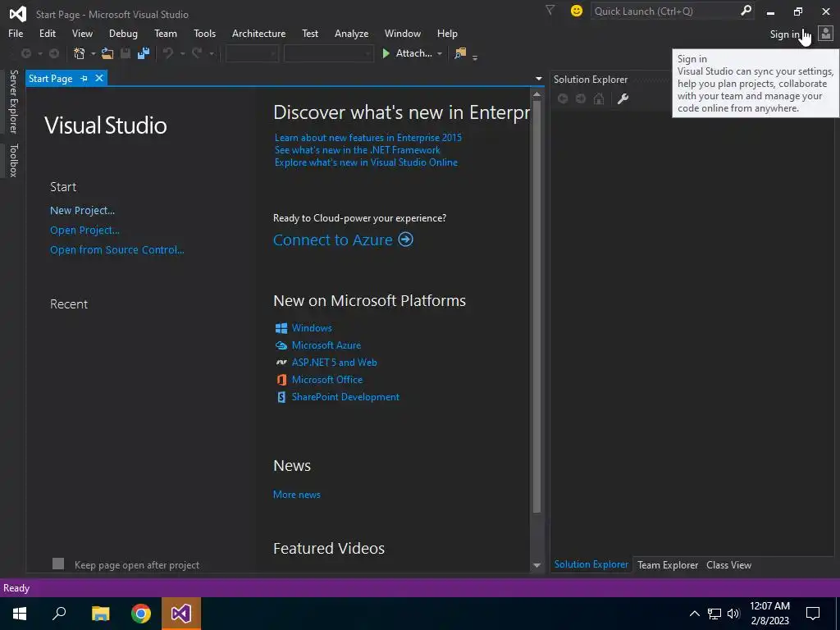
Task: Toggle Keep page open after project checkbox
Action: click(58, 564)
